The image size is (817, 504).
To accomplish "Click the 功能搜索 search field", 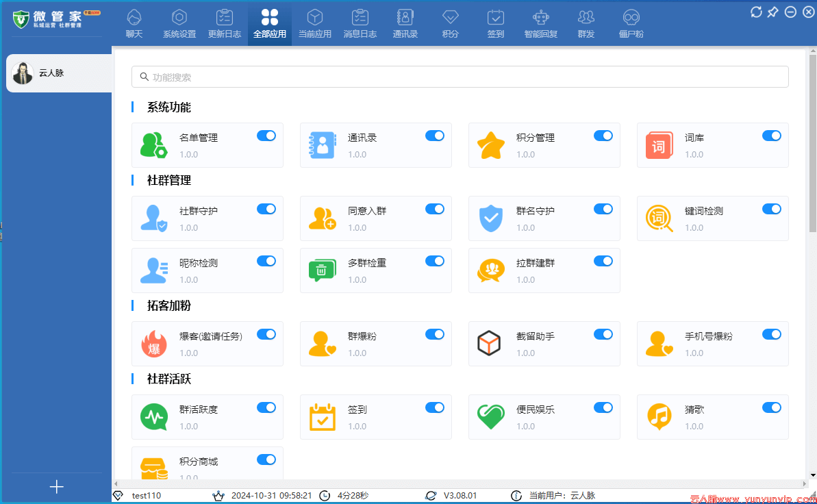I will 460,77.
